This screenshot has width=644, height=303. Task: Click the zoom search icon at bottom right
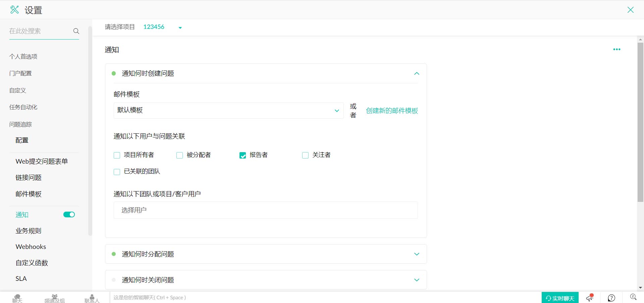pos(633,297)
